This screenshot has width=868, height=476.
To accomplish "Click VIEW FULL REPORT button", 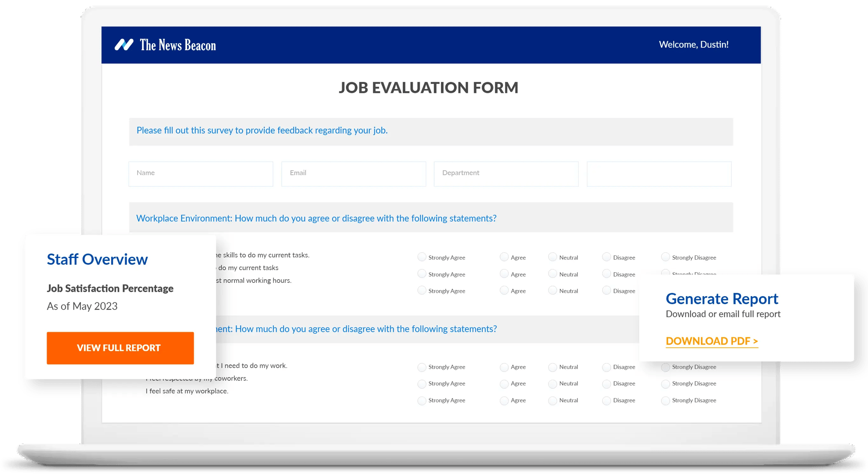I will (118, 347).
